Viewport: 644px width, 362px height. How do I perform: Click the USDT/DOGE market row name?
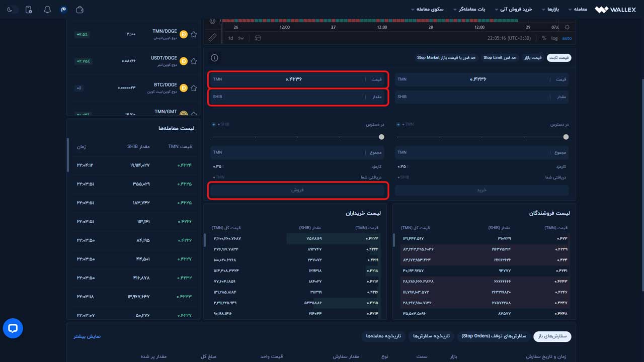tap(164, 58)
